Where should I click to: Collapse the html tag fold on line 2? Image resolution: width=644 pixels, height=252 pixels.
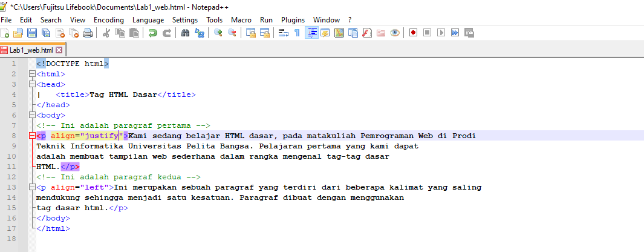pos(32,74)
